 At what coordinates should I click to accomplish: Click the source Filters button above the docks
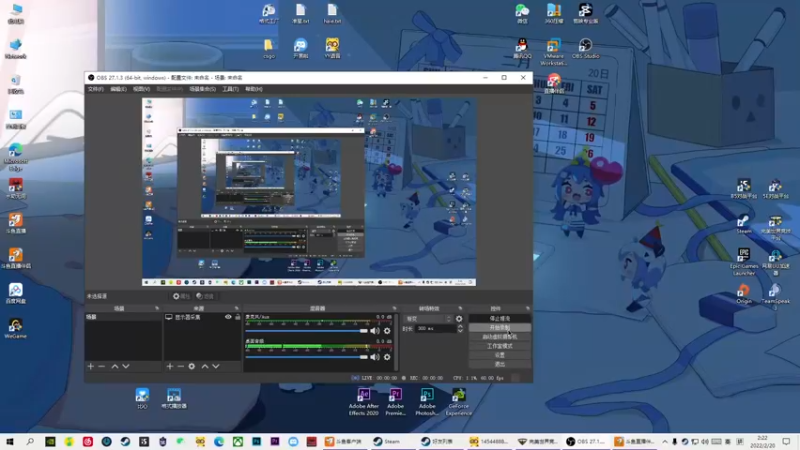click(x=205, y=296)
